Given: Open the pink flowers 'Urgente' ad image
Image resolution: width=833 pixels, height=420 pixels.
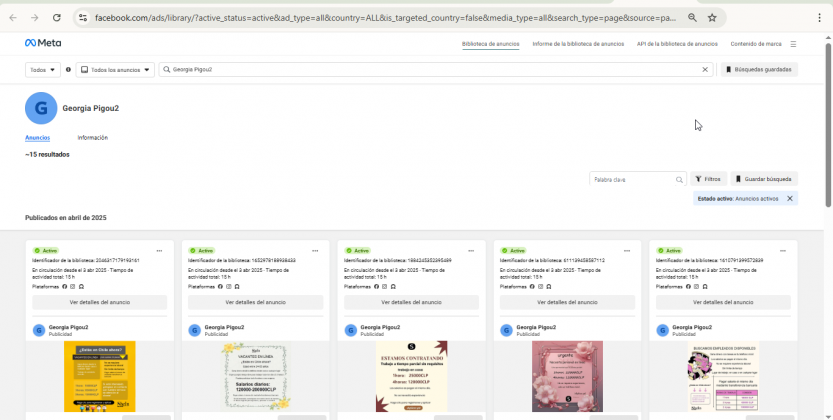Looking at the screenshot, I should (x=567, y=376).
